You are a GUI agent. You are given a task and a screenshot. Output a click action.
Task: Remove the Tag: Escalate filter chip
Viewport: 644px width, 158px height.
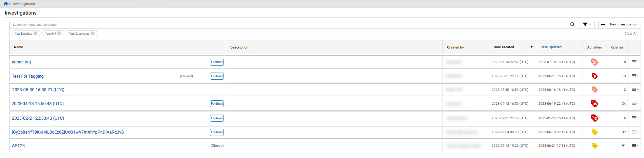(36, 34)
